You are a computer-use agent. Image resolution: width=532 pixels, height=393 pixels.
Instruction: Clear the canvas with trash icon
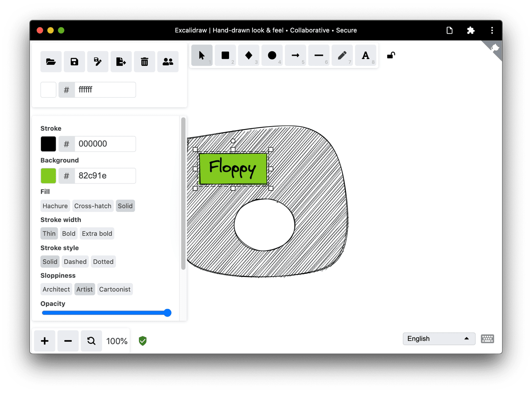point(144,61)
